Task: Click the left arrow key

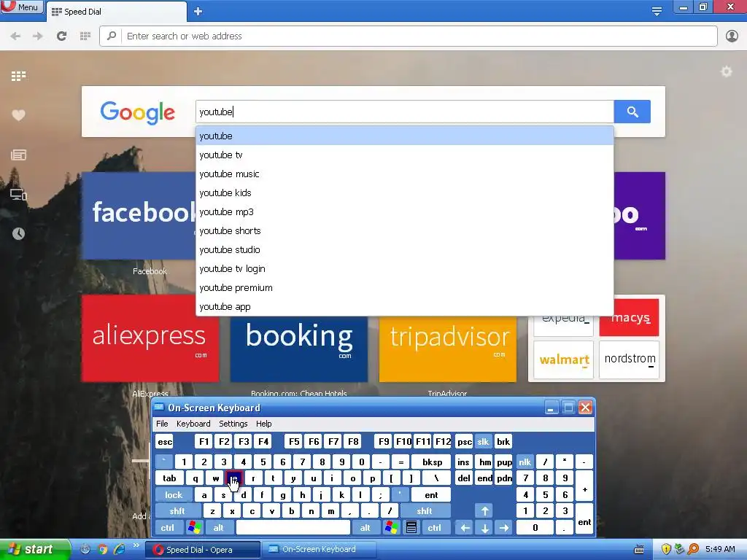Action: [x=465, y=528]
